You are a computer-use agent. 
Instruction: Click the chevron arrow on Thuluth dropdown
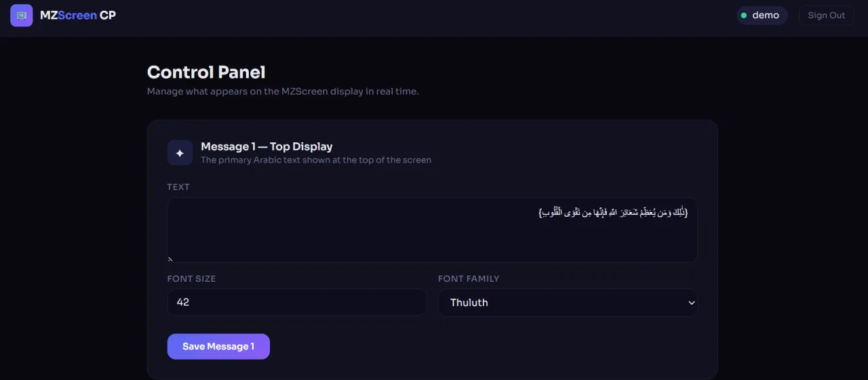(691, 303)
